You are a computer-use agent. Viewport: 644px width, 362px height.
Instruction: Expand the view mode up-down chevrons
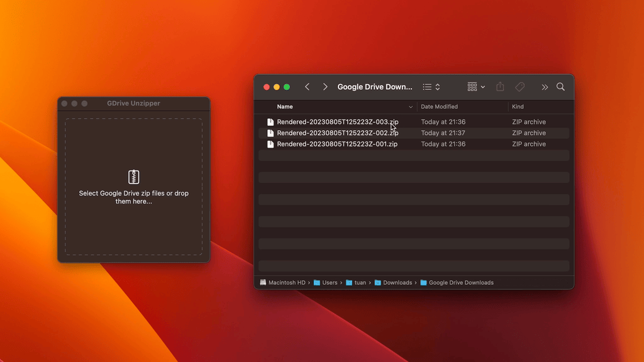438,87
